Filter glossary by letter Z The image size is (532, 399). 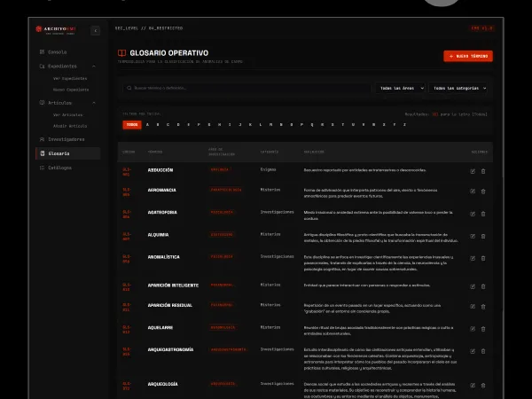pyautogui.click(x=404, y=124)
